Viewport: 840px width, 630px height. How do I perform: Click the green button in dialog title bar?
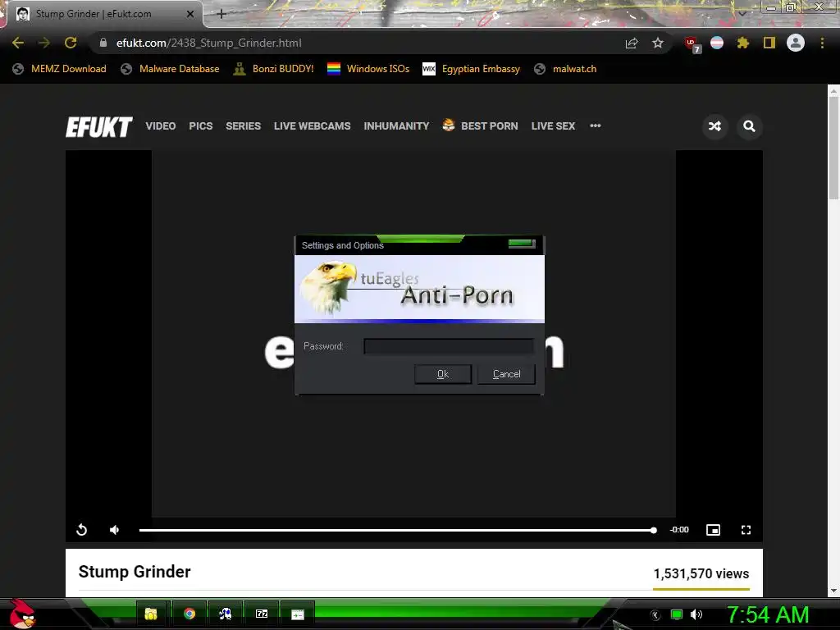coord(522,244)
